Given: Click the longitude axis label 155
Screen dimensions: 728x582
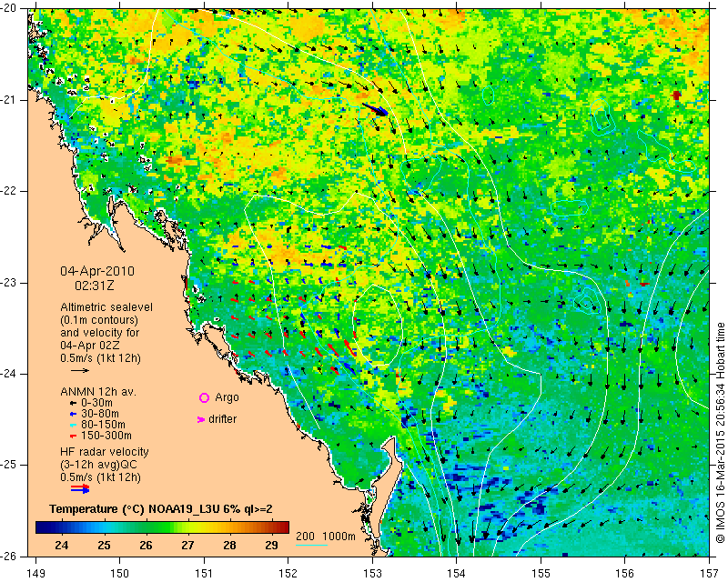Looking at the screenshot, I should pos(541,574).
